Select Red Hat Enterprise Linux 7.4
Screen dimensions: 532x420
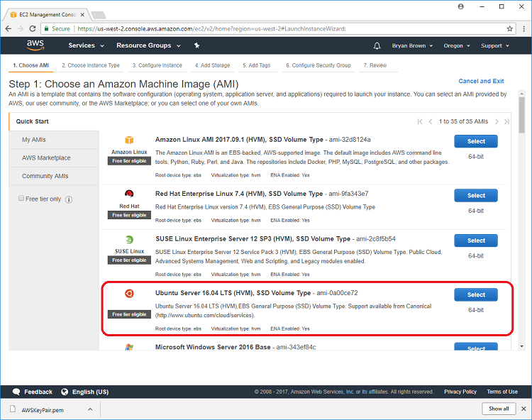pos(476,195)
